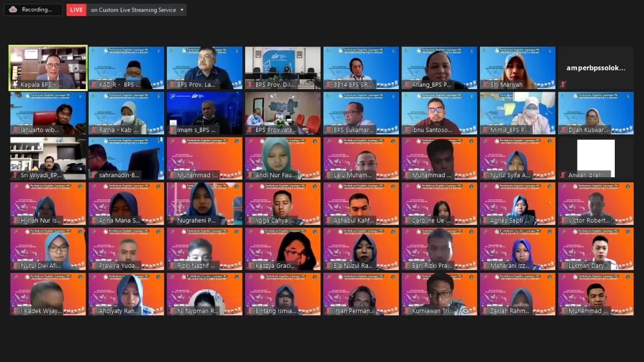Click the Anwar Ibrahi white profile picture
Image resolution: width=644 pixels, height=362 pixels.
(x=596, y=157)
